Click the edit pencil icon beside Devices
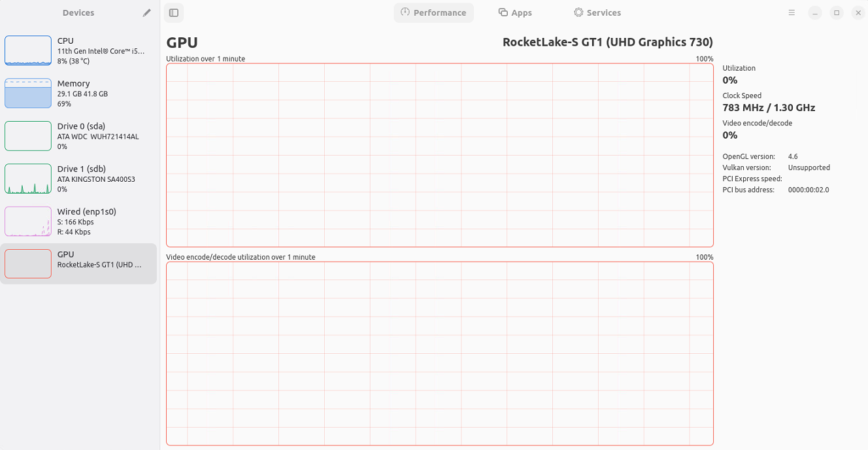The image size is (868, 450). (147, 12)
